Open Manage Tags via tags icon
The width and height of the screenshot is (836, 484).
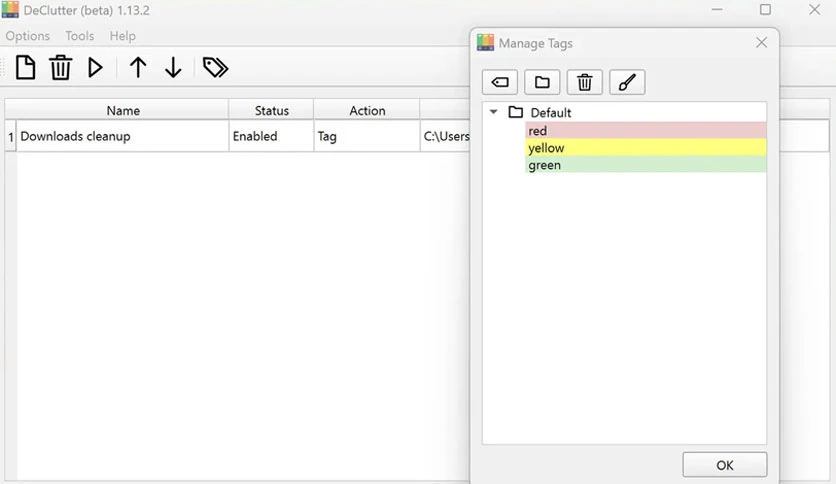pyautogui.click(x=215, y=68)
